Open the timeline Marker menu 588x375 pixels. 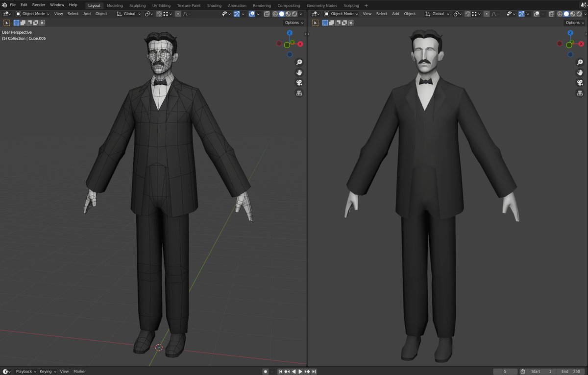[x=80, y=371]
